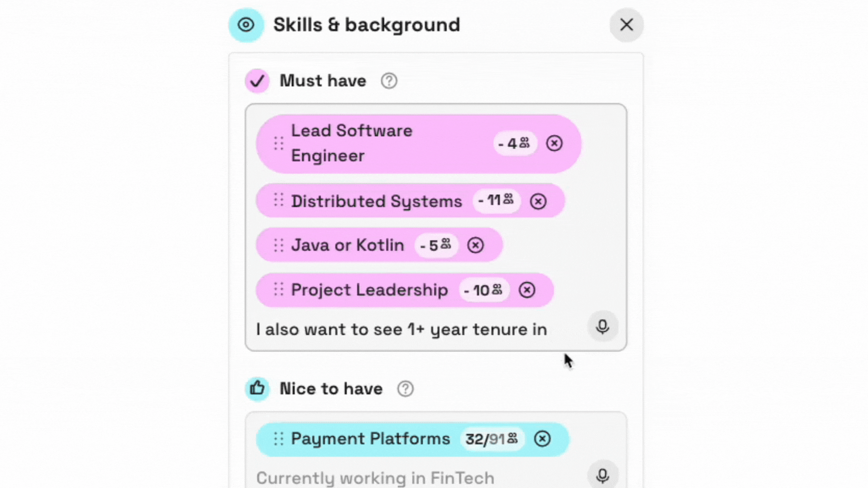Start voice input for Must have
The width and height of the screenshot is (868, 488).
(603, 327)
